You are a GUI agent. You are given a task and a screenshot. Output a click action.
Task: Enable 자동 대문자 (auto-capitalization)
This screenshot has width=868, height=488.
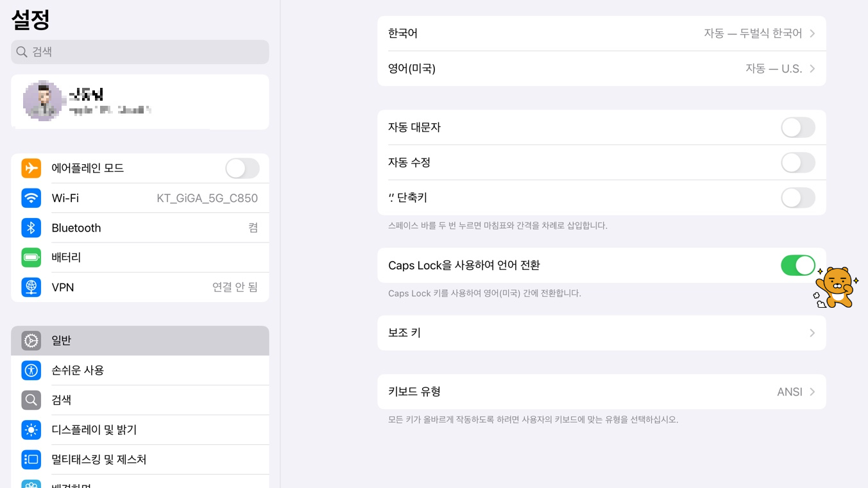click(x=797, y=127)
